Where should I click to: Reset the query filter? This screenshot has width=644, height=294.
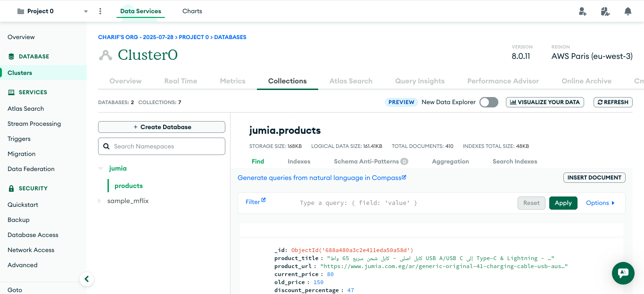(x=531, y=203)
